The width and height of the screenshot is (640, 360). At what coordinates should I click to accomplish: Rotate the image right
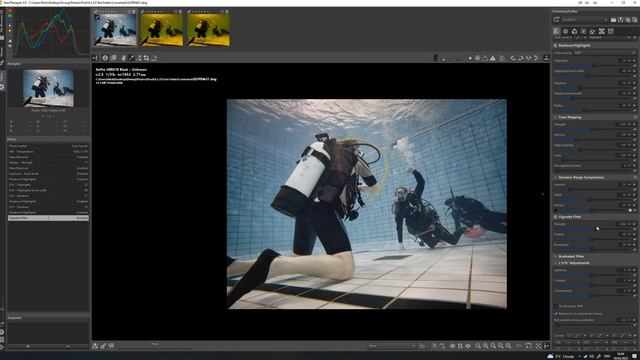521,58
